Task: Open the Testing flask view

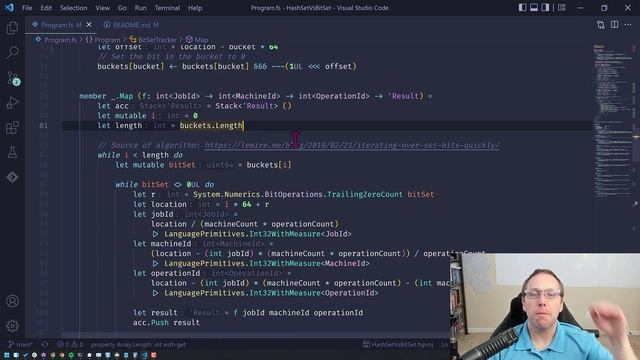Action: pyautogui.click(x=13, y=152)
